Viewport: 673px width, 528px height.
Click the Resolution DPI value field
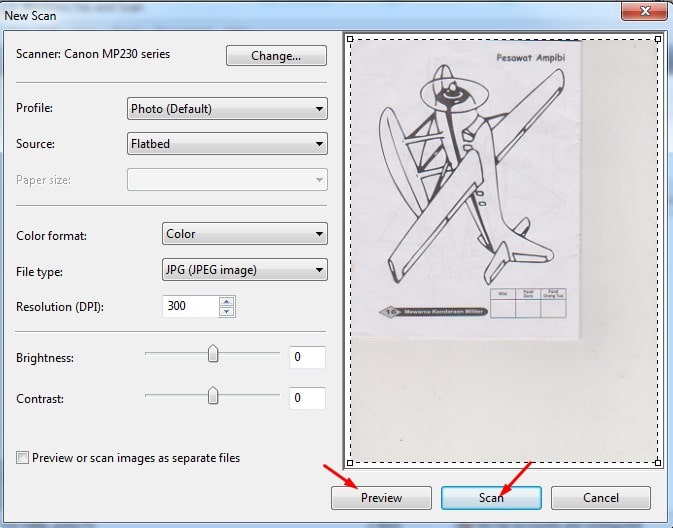click(x=190, y=306)
